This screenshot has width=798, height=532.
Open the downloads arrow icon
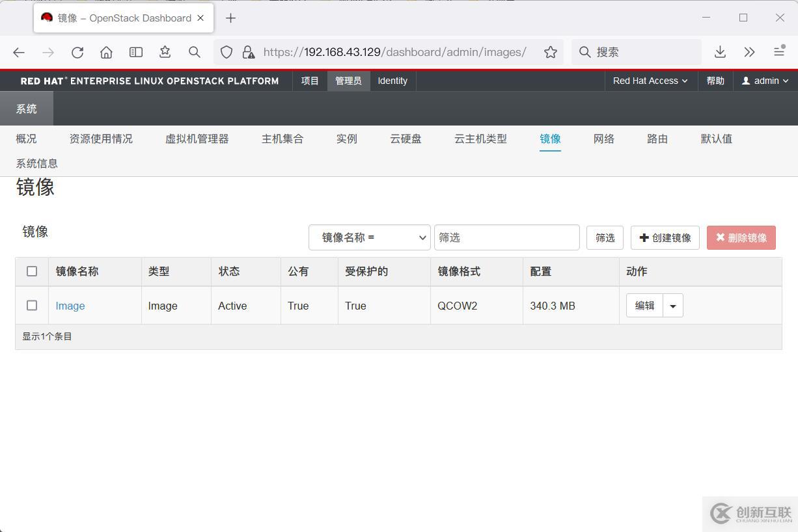(x=720, y=52)
